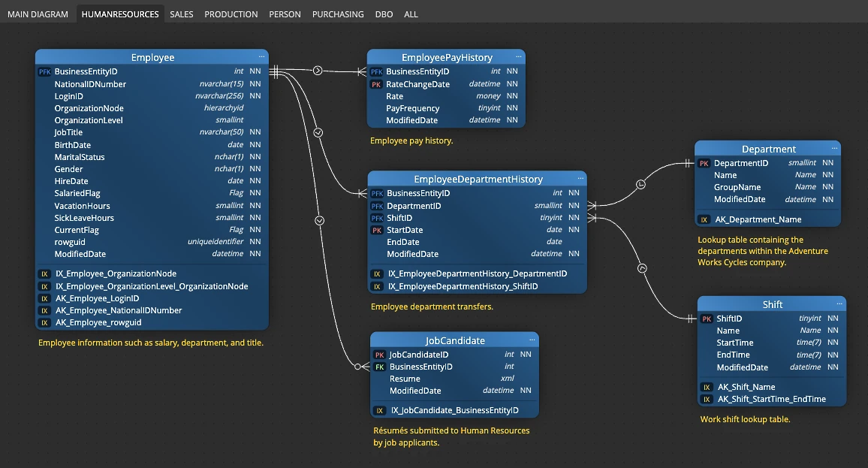868x468 pixels.
Task: Open the PURCHASING tab
Action: 338,14
